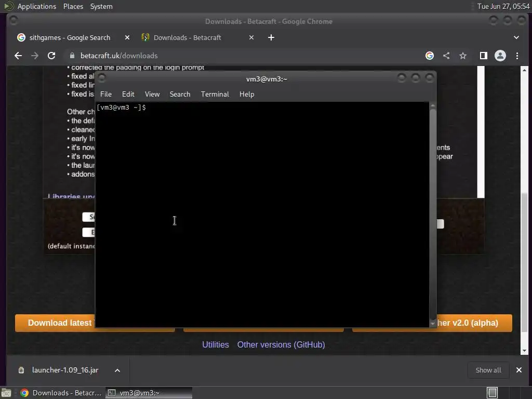
Task: Click the Chrome window menu button
Action: click(14, 21)
